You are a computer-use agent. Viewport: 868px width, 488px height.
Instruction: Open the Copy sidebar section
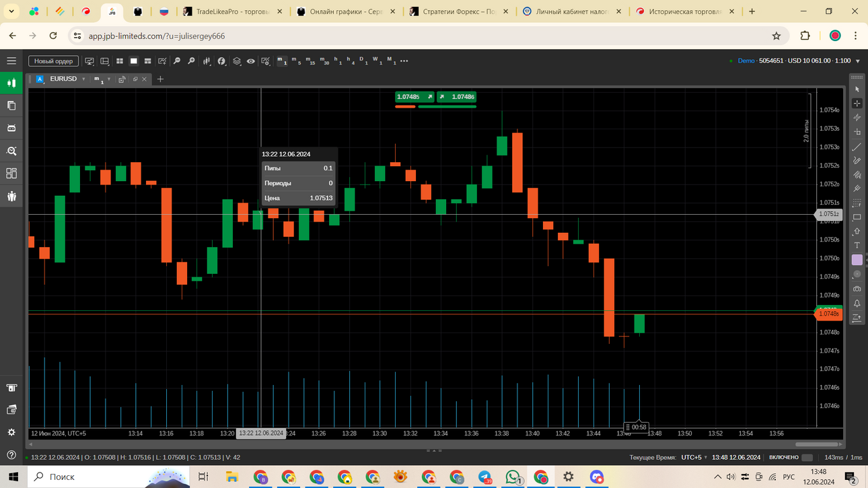pos(11,106)
